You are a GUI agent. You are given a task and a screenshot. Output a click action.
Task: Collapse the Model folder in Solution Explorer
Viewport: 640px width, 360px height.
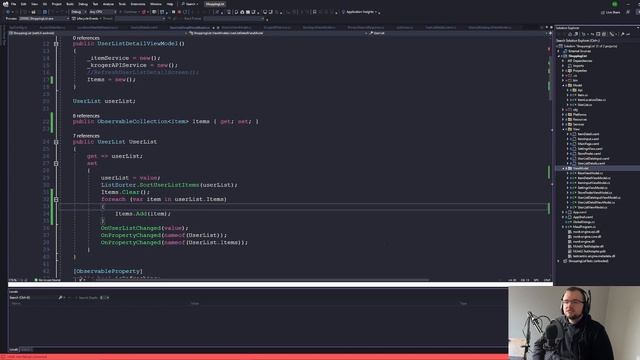point(564,85)
